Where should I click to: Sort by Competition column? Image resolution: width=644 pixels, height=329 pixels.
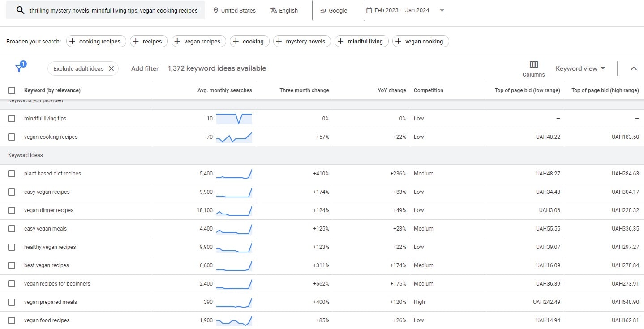point(429,90)
